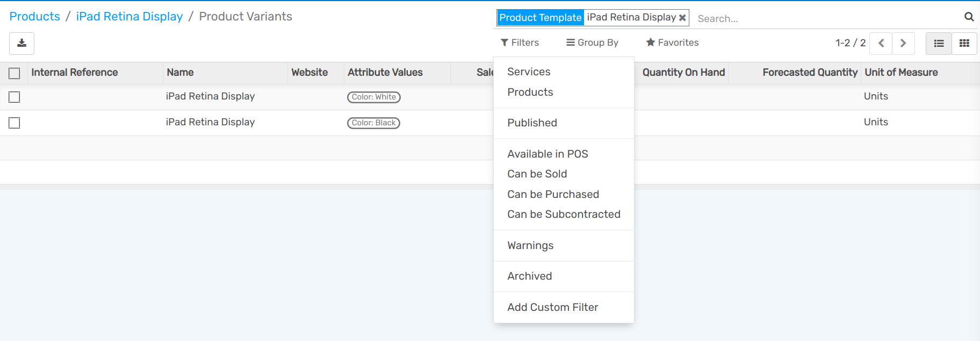Expand the Add Custom Filter option
980x341 pixels.
point(552,307)
